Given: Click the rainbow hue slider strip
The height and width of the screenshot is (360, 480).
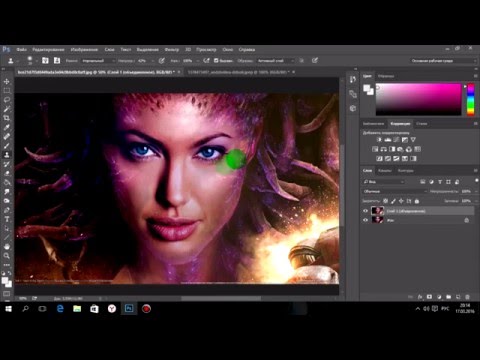Looking at the screenshot, I should [471, 100].
